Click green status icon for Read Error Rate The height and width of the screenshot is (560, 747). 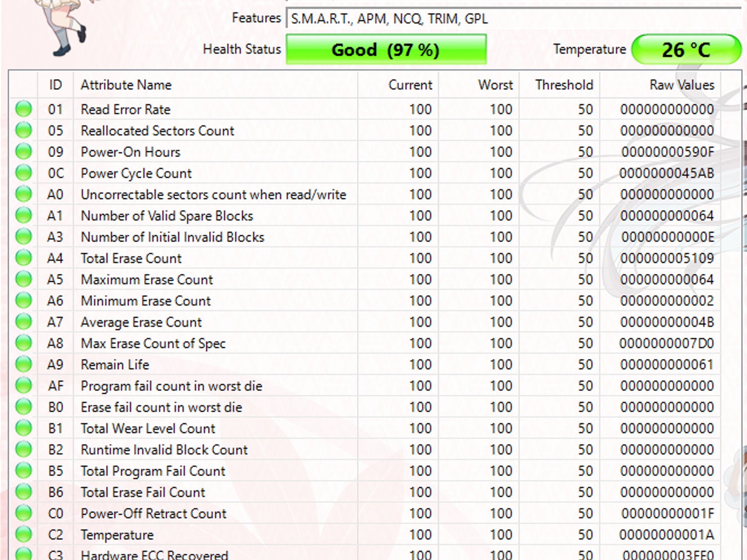pos(24,109)
